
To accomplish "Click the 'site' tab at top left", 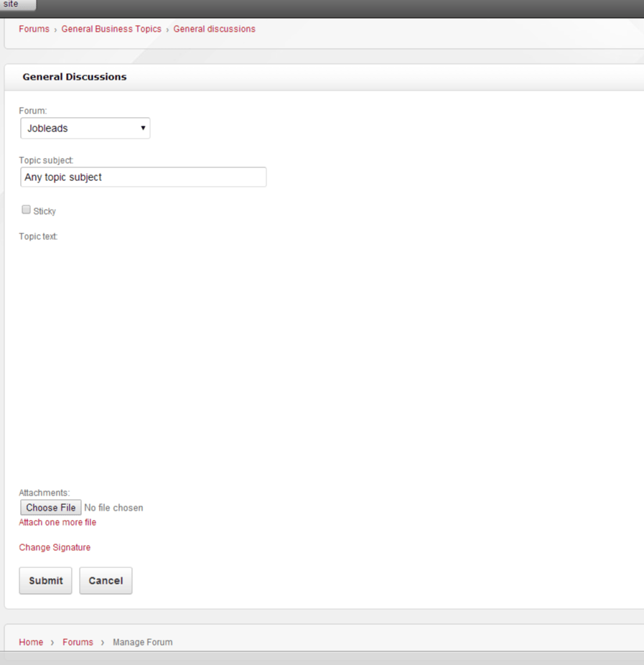I will click(16, 5).
